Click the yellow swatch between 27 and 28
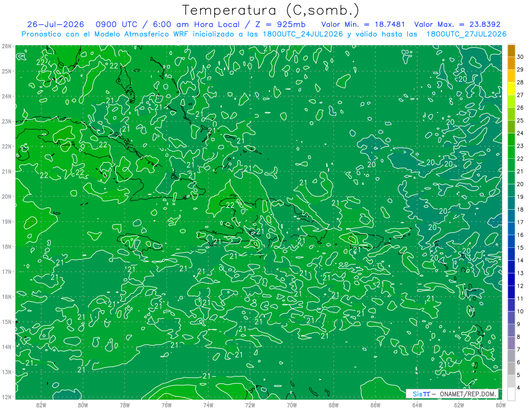532x411 pixels. tap(511, 89)
